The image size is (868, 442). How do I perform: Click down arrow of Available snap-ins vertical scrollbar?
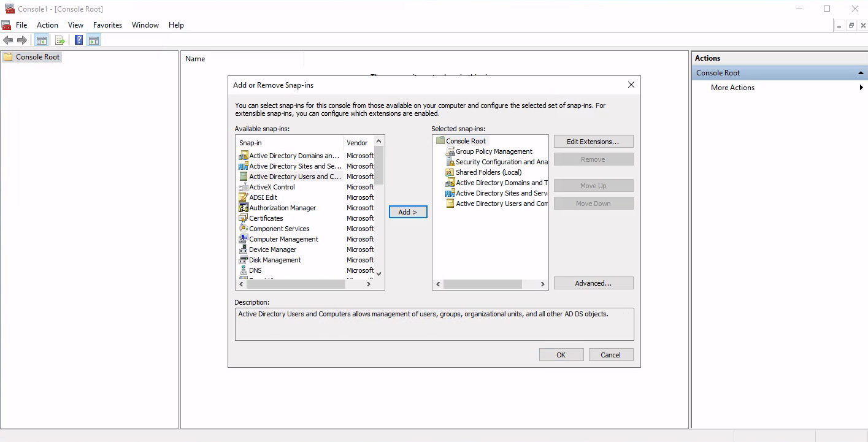pyautogui.click(x=378, y=274)
